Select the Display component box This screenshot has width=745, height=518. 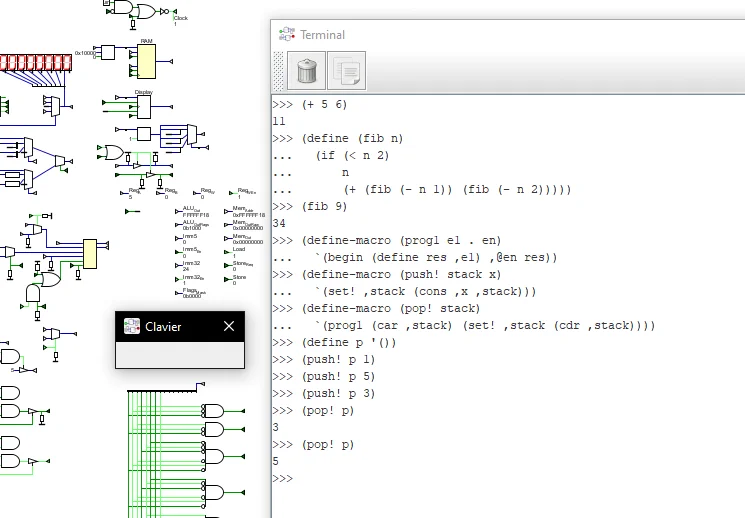point(144,107)
